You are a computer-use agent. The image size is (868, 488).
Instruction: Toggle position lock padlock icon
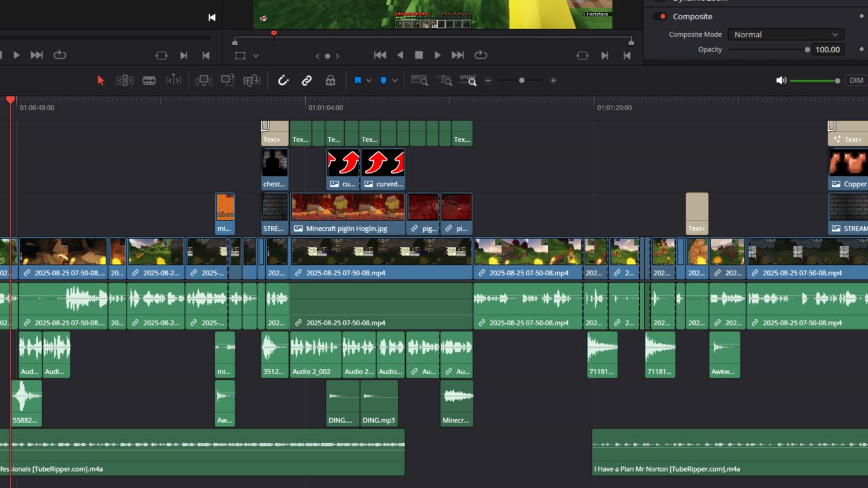pos(330,80)
